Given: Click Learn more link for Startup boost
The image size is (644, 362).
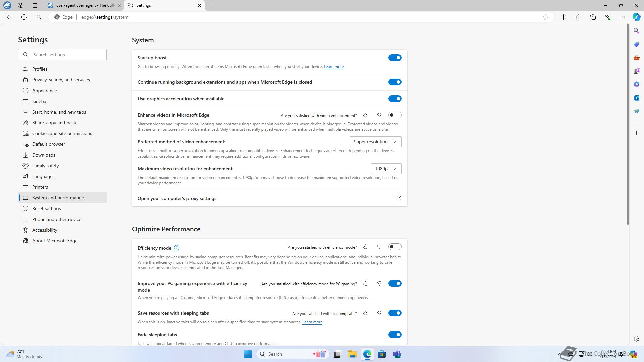Looking at the screenshot, I should (x=334, y=67).
